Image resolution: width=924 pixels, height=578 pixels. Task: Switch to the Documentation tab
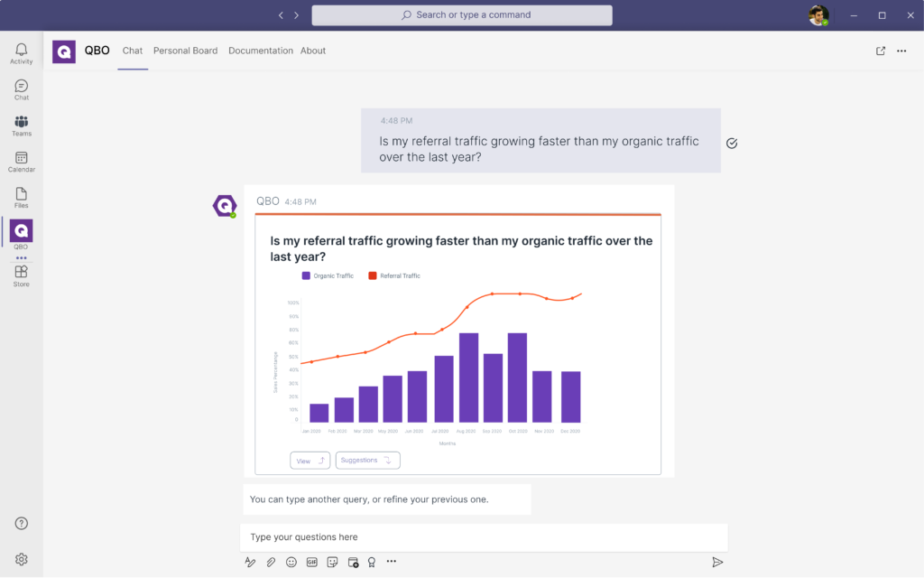click(260, 51)
